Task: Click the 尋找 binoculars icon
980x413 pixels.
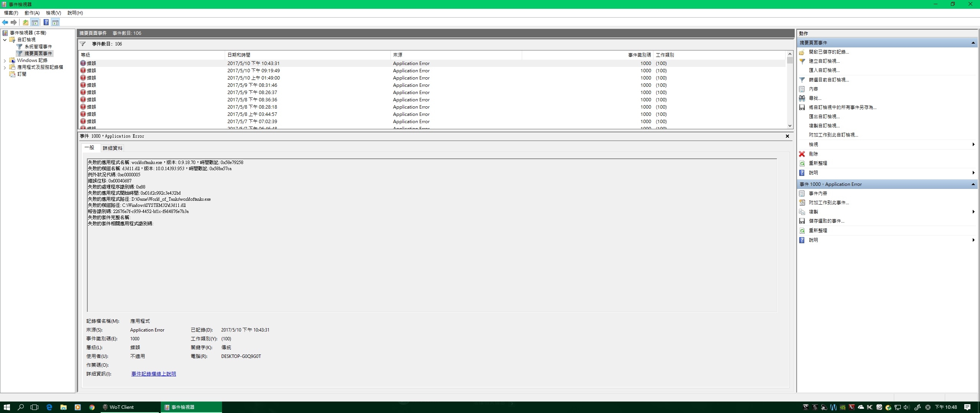Action: [802, 98]
